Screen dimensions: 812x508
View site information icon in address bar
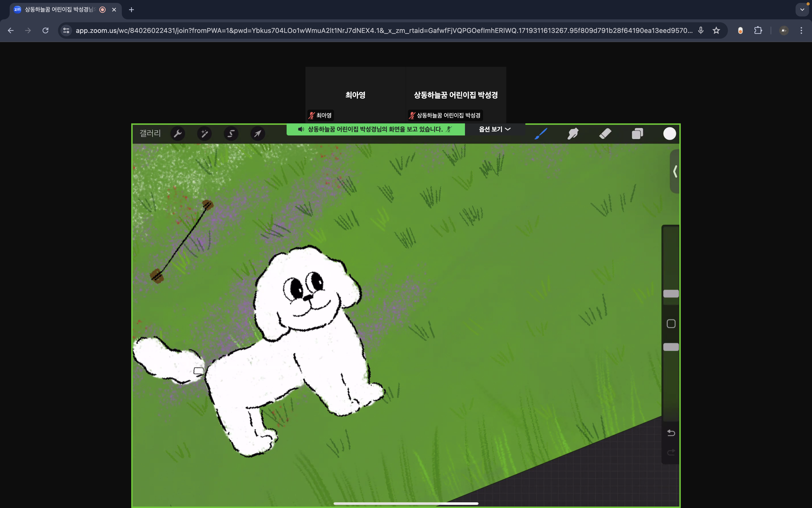[x=66, y=30]
